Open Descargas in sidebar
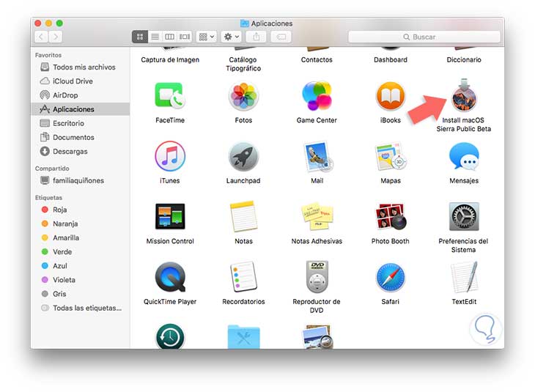The image size is (535, 392). (x=80, y=151)
